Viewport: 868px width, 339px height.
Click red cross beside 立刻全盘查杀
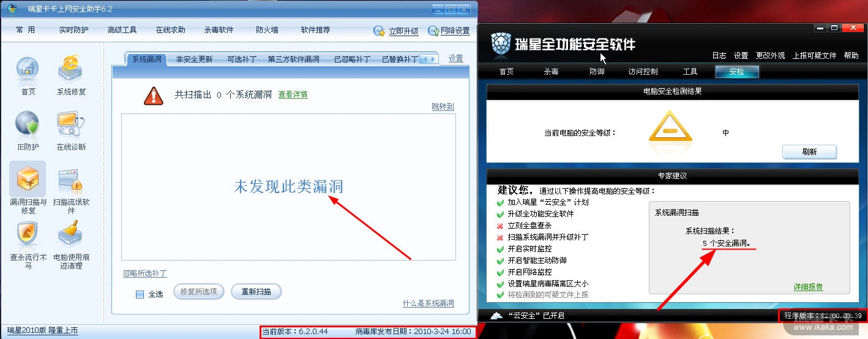click(x=501, y=226)
